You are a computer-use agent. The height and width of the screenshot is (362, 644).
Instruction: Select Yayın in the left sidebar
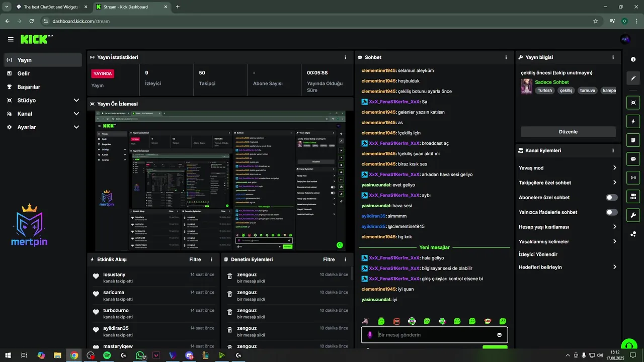coord(43,60)
